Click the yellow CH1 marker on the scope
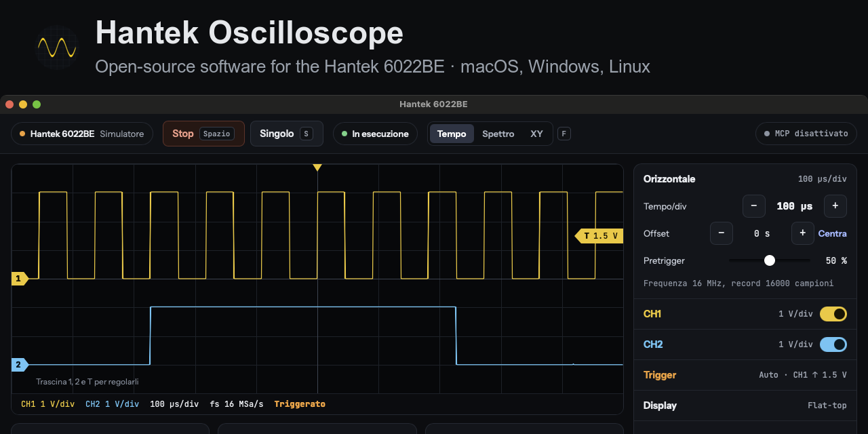The width and height of the screenshot is (868, 434). [x=20, y=279]
